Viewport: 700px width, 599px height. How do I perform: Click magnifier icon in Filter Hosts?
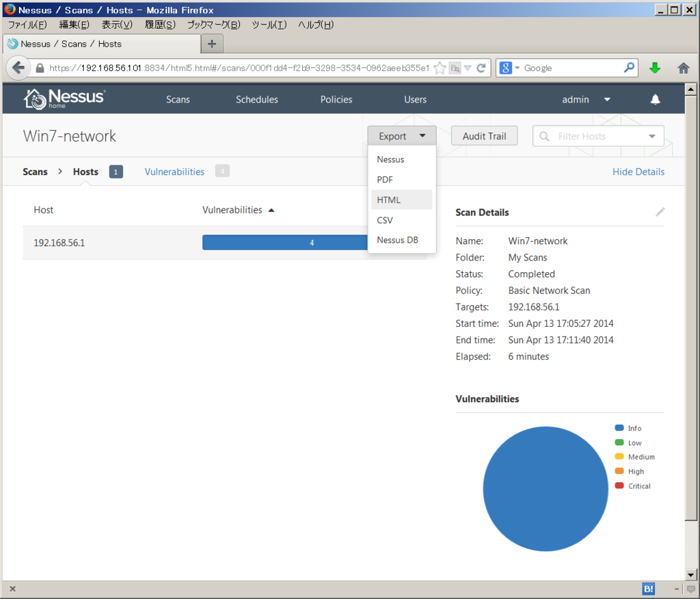[544, 136]
